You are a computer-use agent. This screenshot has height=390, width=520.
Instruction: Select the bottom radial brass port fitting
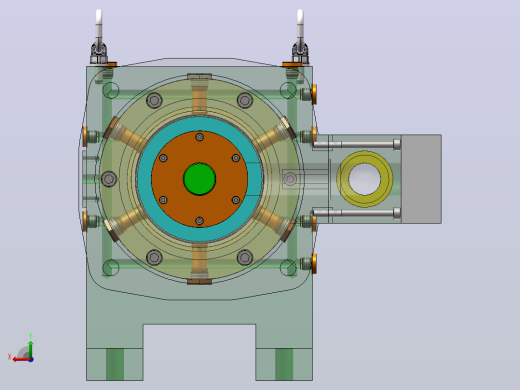pos(199,263)
